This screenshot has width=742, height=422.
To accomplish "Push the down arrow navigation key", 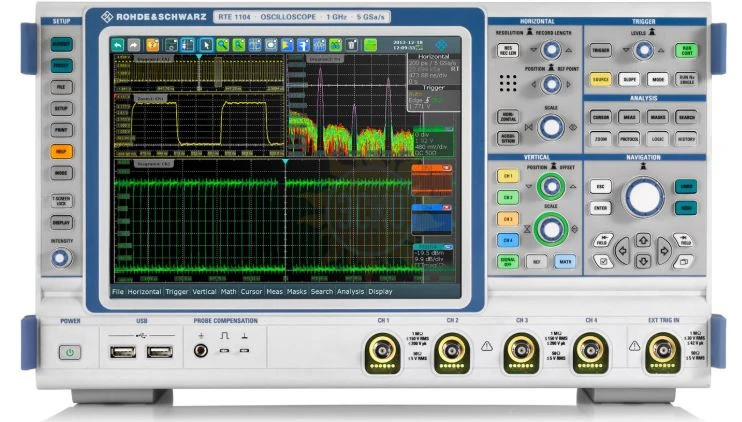I will coord(643,261).
